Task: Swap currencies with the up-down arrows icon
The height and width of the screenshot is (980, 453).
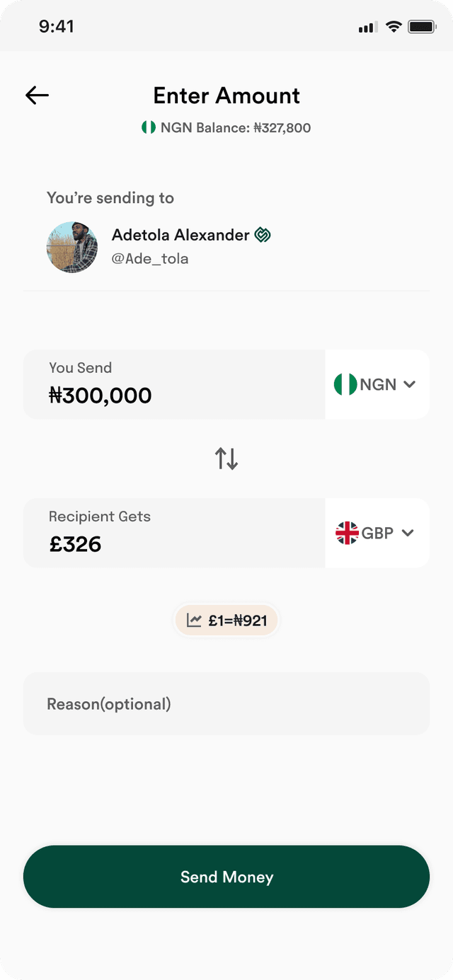Action: coord(226,459)
